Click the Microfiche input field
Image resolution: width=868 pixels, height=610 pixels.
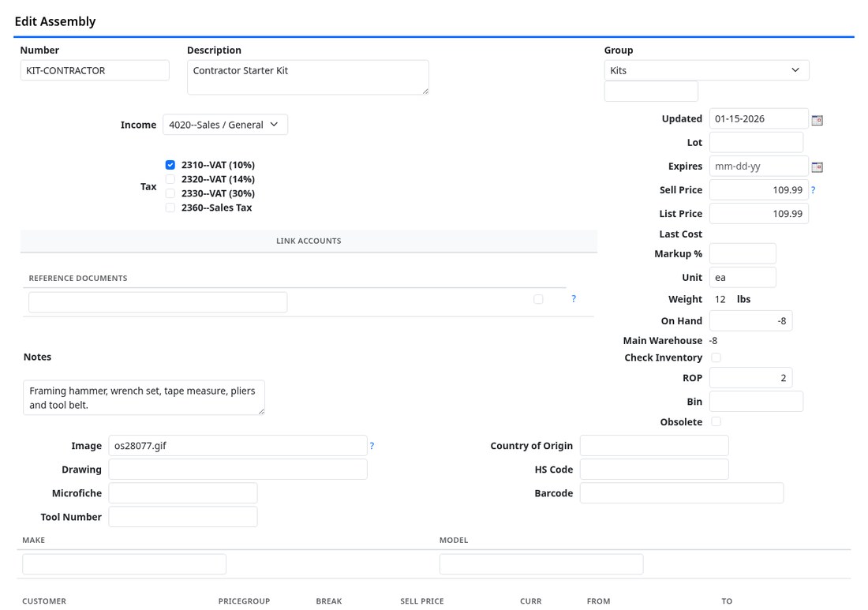183,493
